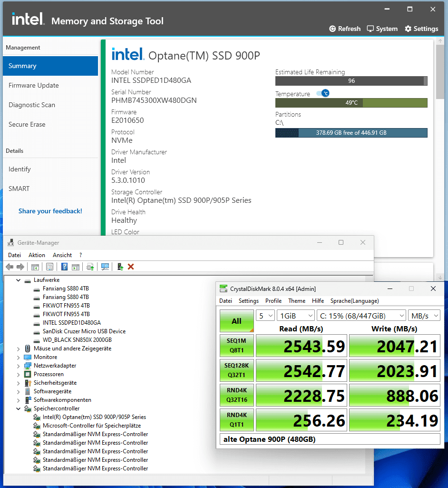Open the 1GiB test size dropdown

tap(296, 316)
